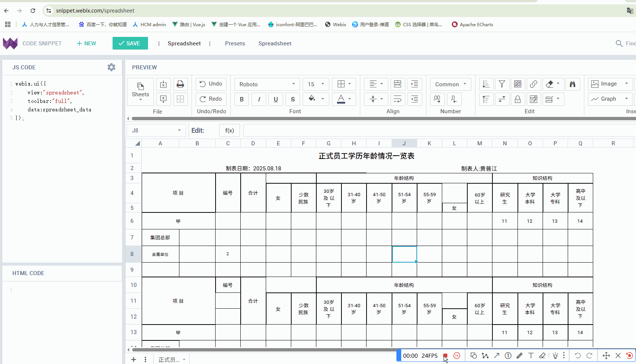This screenshot has height=364, width=636.
Task: Click the SAVE button
Action: click(x=130, y=43)
